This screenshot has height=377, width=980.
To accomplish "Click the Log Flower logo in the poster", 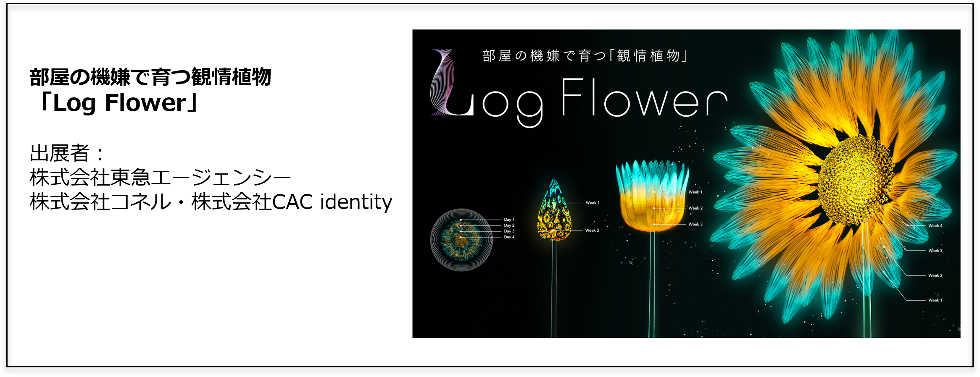I will coord(579,89).
